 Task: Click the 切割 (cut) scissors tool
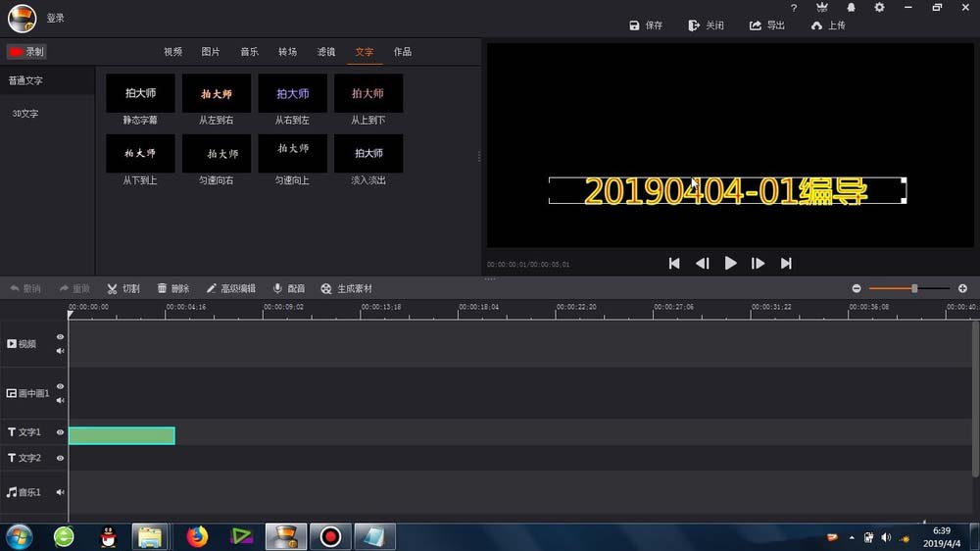(x=122, y=289)
